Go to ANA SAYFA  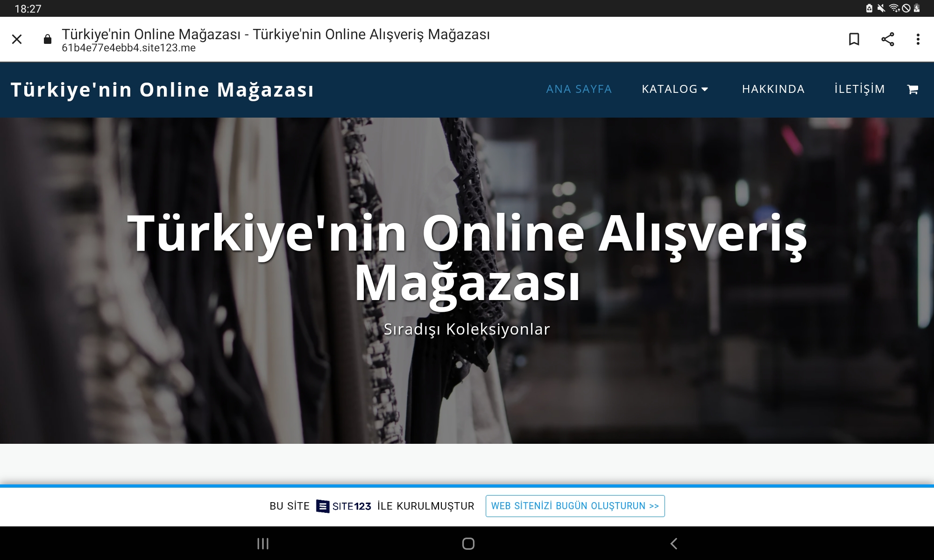click(579, 89)
